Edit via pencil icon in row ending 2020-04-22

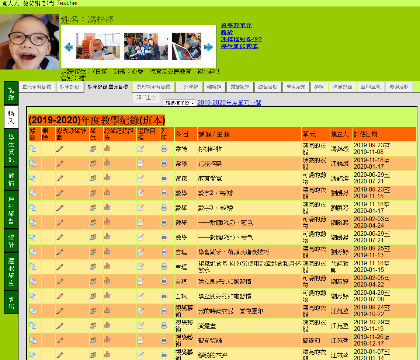pos(60,281)
